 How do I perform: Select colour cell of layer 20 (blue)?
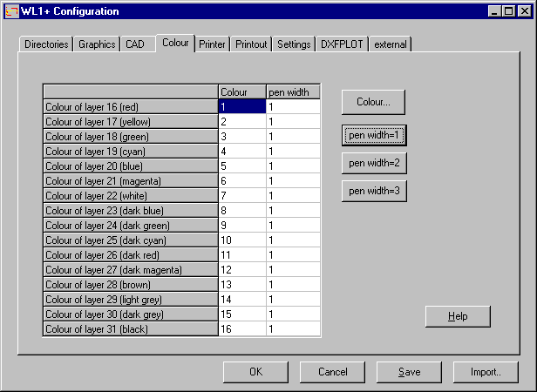241,166
